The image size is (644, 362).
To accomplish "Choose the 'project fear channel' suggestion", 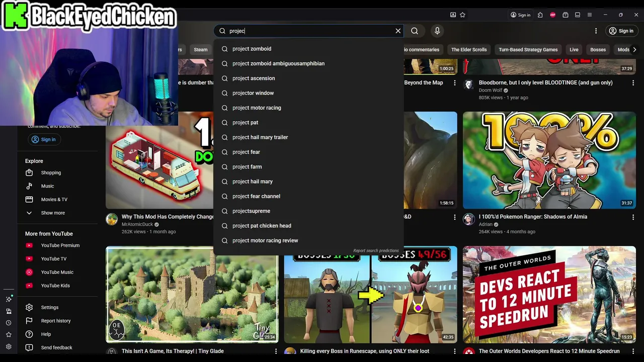I will (308, 196).
